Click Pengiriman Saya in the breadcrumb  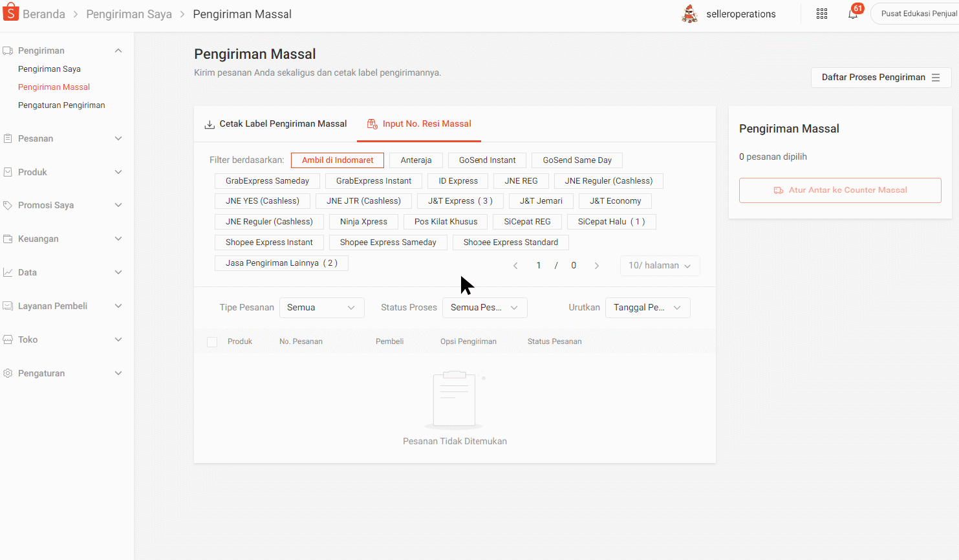tap(129, 14)
